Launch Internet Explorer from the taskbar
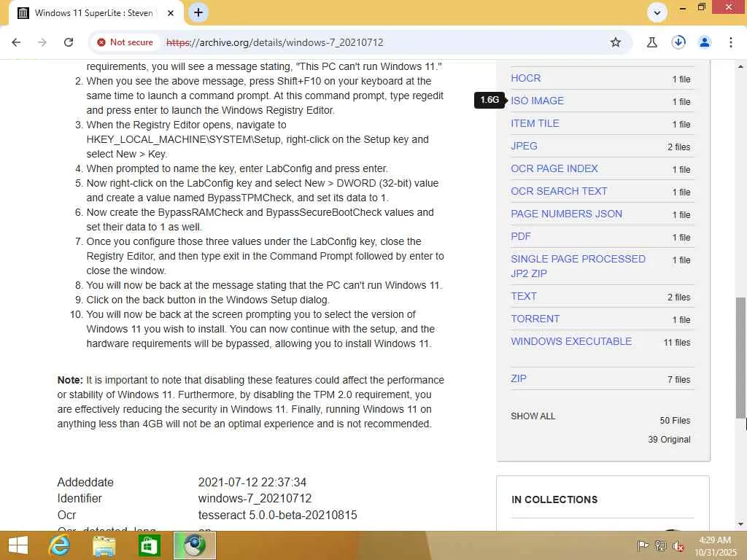Image resolution: width=747 pixels, height=560 pixels. point(60,545)
